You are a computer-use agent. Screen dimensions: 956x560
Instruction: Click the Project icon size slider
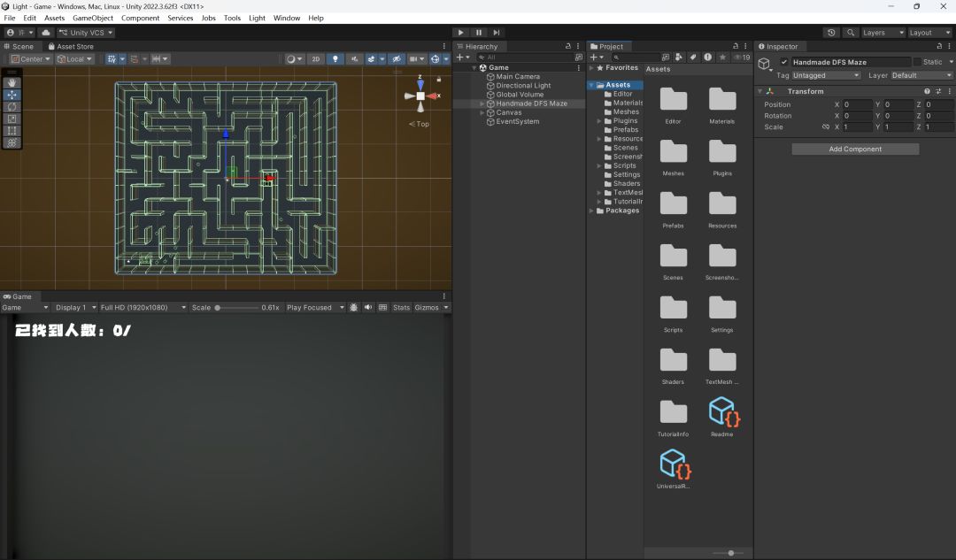(729, 553)
